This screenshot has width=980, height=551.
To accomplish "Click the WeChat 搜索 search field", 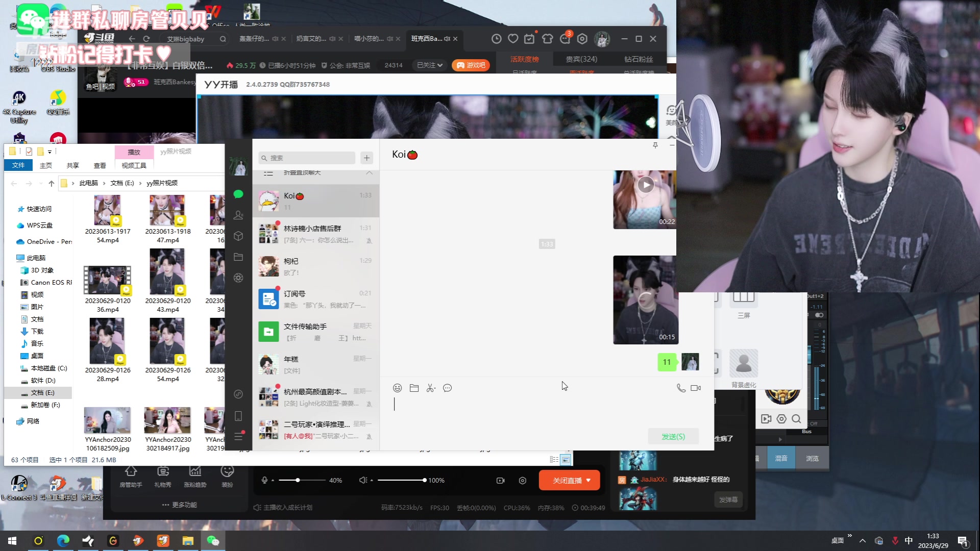I will 307,158.
